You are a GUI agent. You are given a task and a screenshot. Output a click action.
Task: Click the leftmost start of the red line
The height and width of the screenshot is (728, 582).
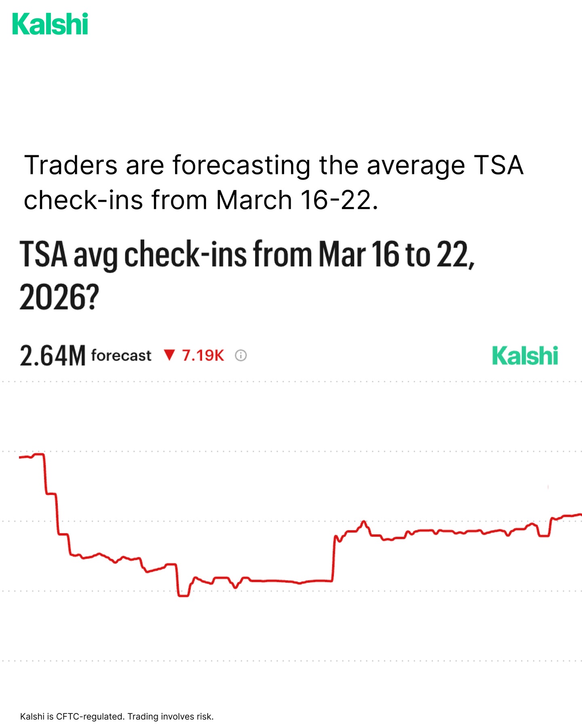pyautogui.click(x=20, y=457)
